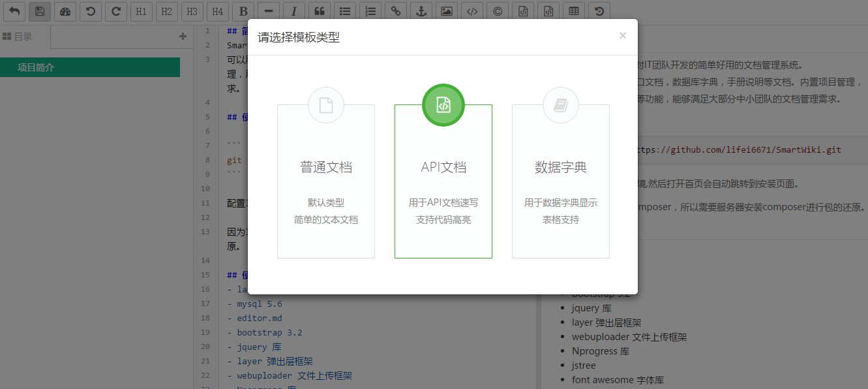The image size is (868, 389).
Task: Click the green API code file icon
Action: tap(443, 105)
